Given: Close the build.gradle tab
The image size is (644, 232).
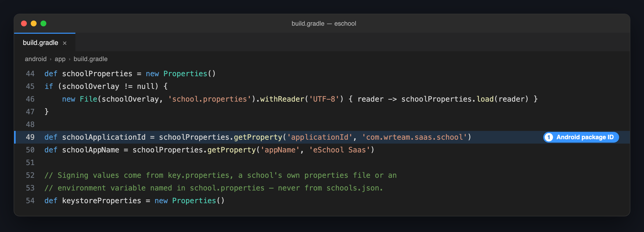Looking at the screenshot, I should [65, 43].
